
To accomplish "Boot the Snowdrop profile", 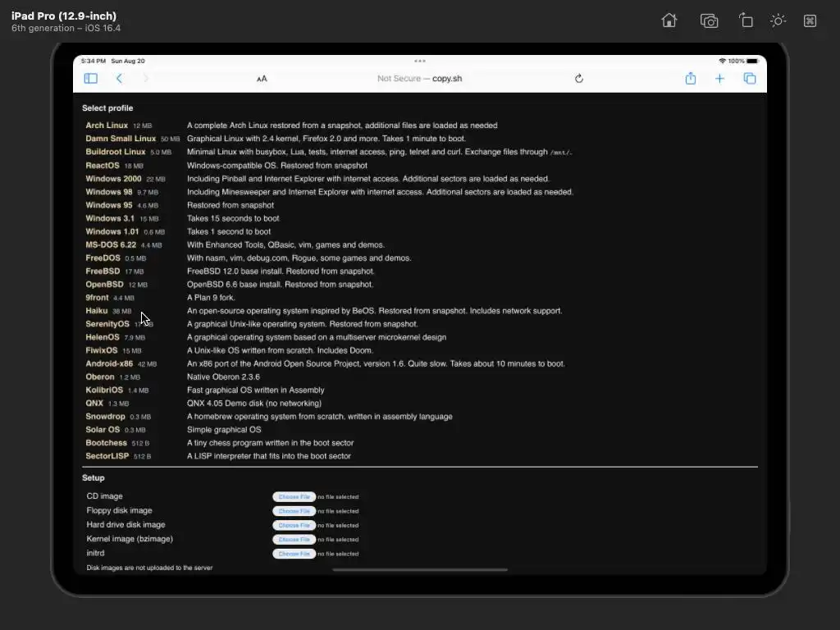I will click(x=105, y=416).
